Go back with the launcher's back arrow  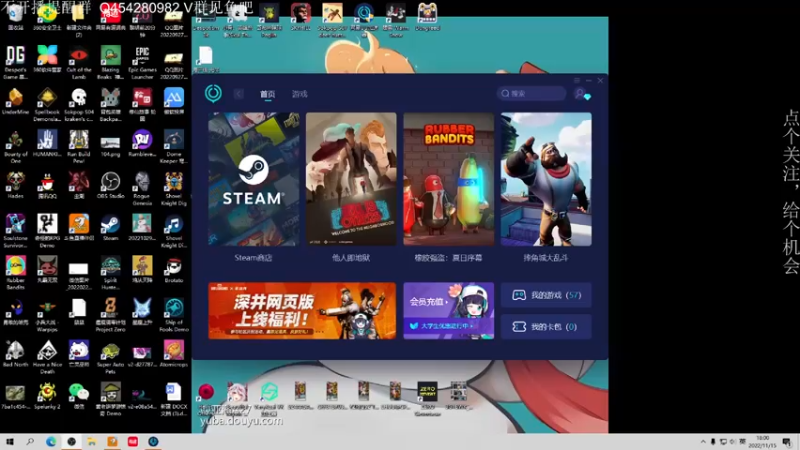coord(239,94)
